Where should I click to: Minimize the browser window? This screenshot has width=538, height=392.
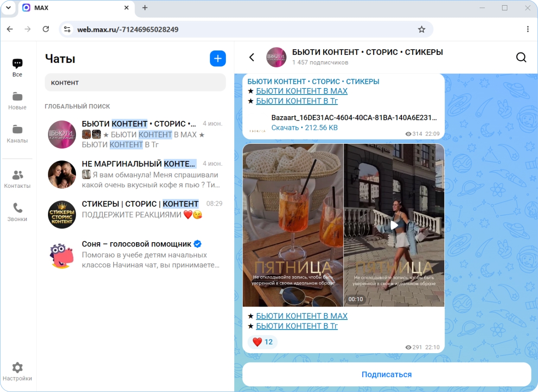pyautogui.click(x=483, y=8)
